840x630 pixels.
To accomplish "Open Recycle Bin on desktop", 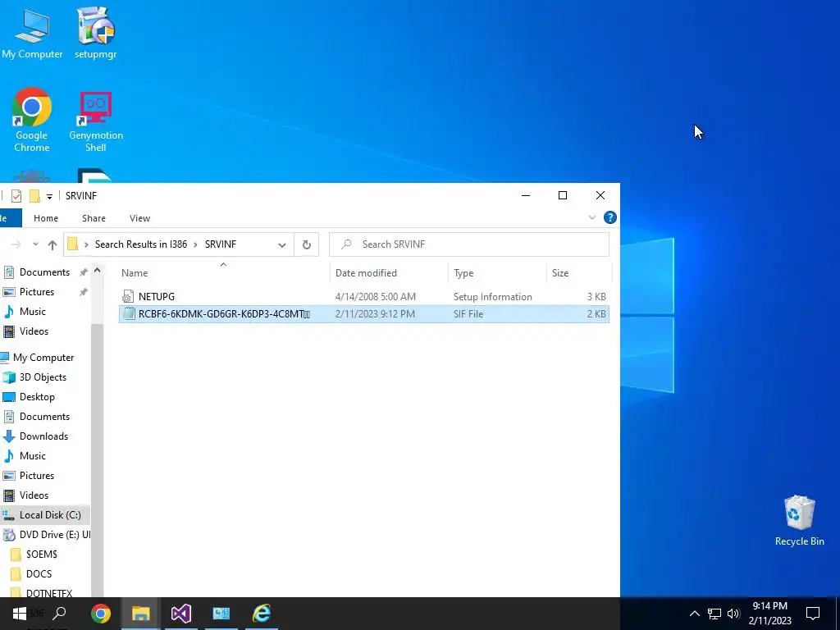I will coord(799,521).
